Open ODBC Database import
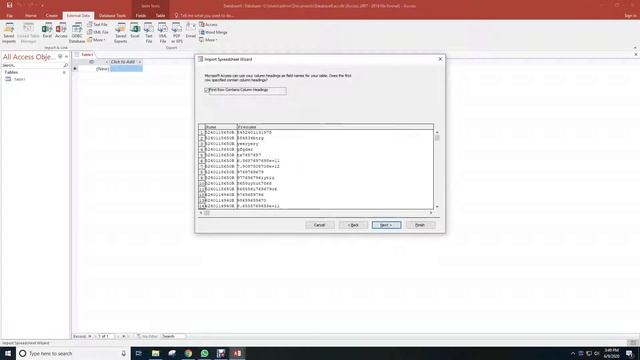The width and height of the screenshot is (640, 360). pos(77,33)
